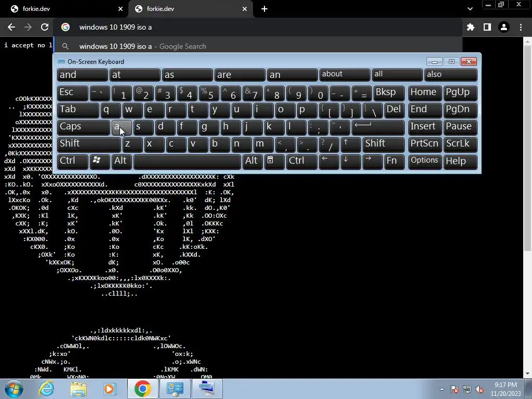Tap the Del key

(x=394, y=110)
